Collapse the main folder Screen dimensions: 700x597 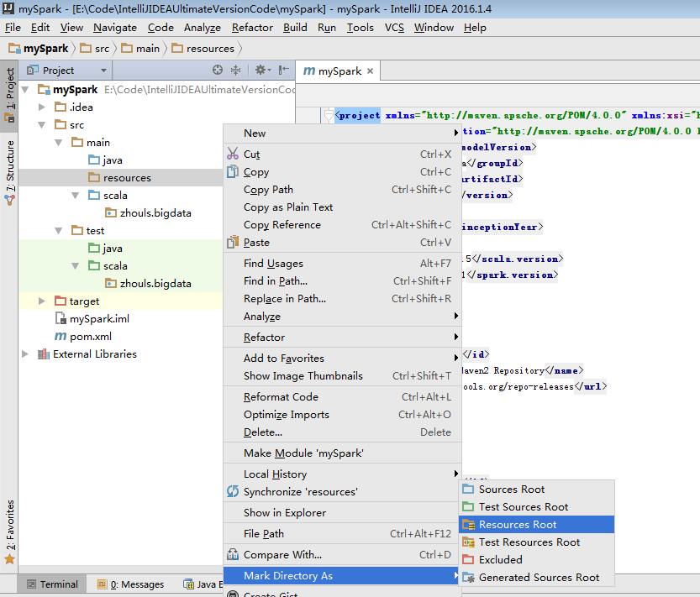pyautogui.click(x=59, y=143)
